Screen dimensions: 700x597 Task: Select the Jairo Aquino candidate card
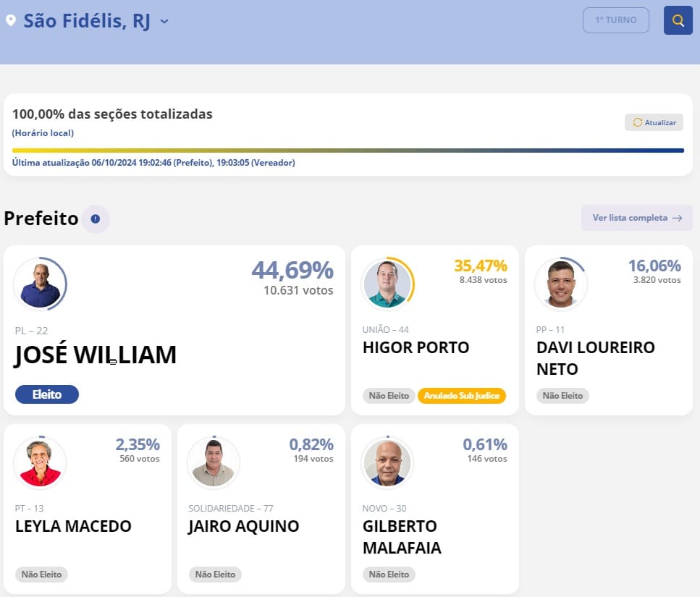coord(261,509)
